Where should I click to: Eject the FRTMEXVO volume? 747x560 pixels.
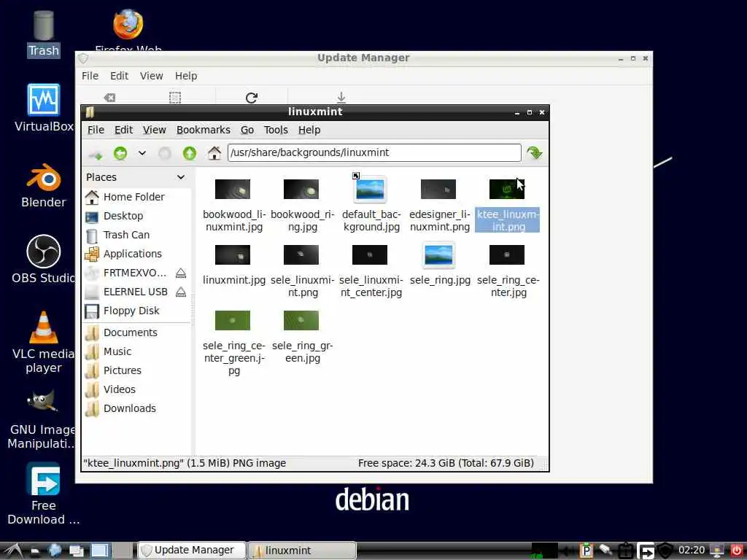181,273
